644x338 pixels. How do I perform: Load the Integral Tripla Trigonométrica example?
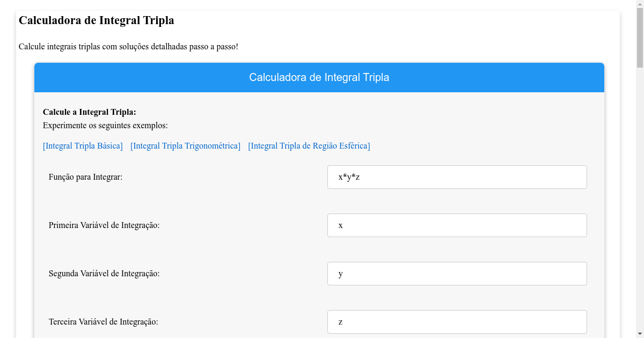click(185, 146)
